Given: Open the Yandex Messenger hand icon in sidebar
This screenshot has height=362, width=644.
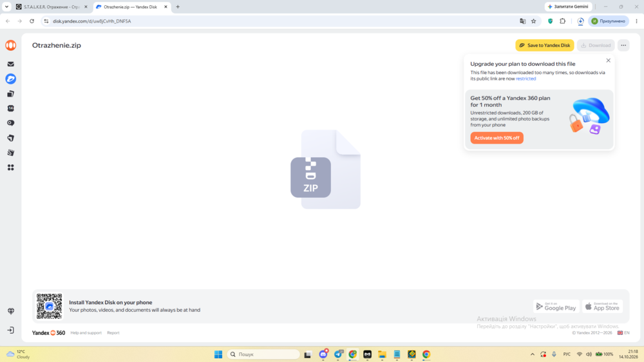Looking at the screenshot, I should [x=11, y=153].
